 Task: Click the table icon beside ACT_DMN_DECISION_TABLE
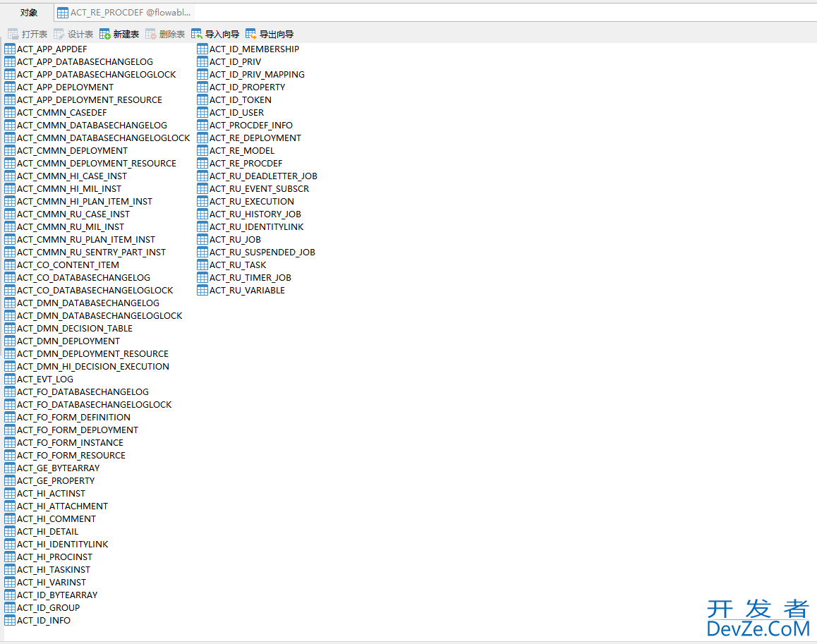(10, 328)
